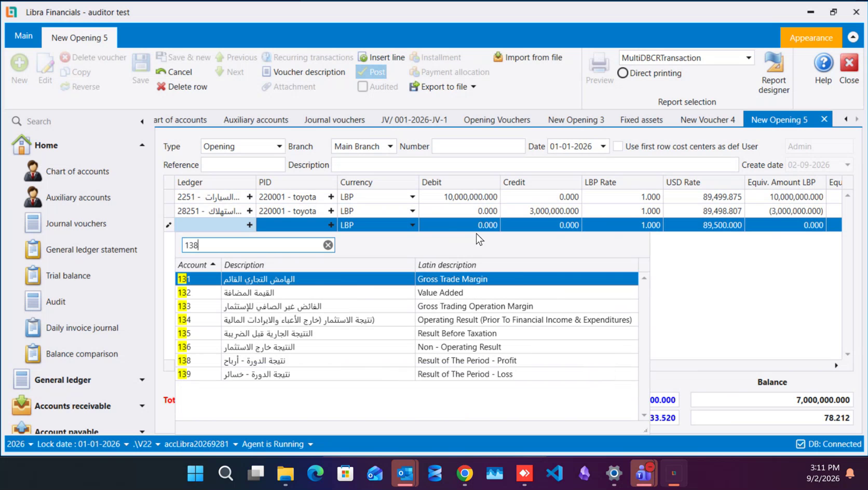
Task: Click the Insert line icon
Action: click(x=363, y=57)
